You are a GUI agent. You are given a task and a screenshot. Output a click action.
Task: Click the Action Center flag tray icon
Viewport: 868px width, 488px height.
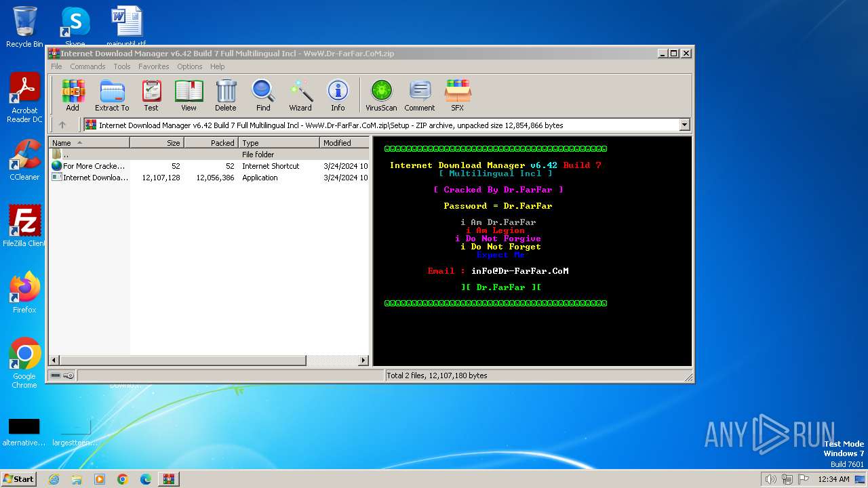coord(804,479)
